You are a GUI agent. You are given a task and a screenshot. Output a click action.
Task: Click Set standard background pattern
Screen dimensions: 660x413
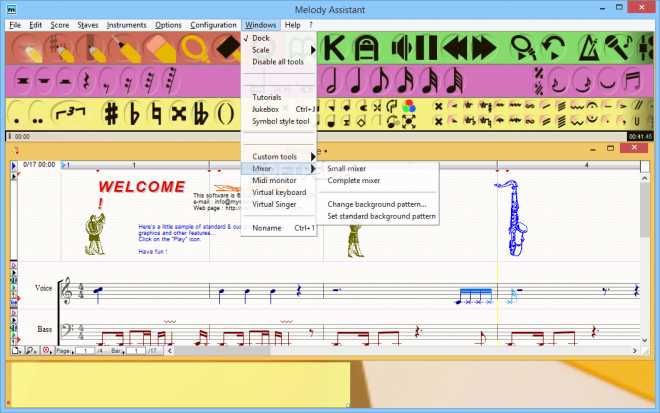point(381,216)
